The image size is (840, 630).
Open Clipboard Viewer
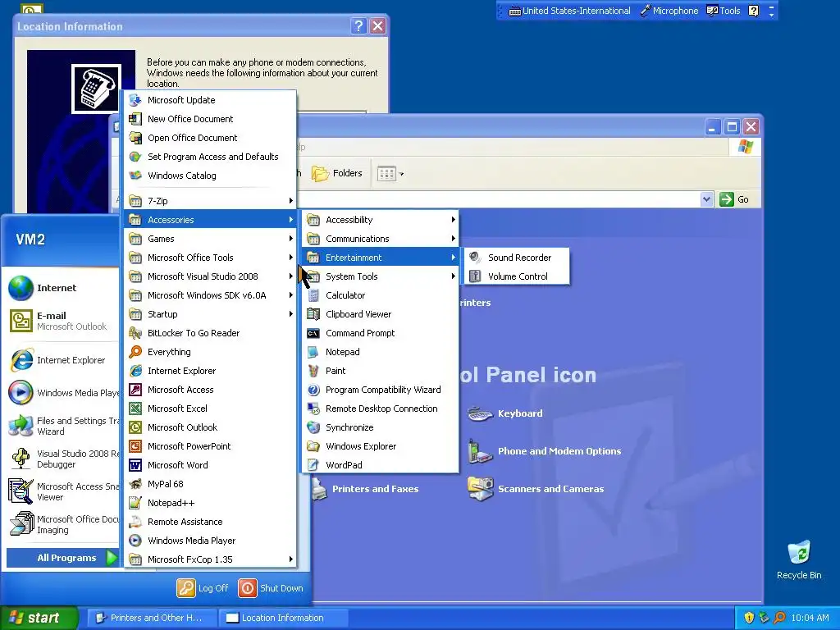point(381,314)
